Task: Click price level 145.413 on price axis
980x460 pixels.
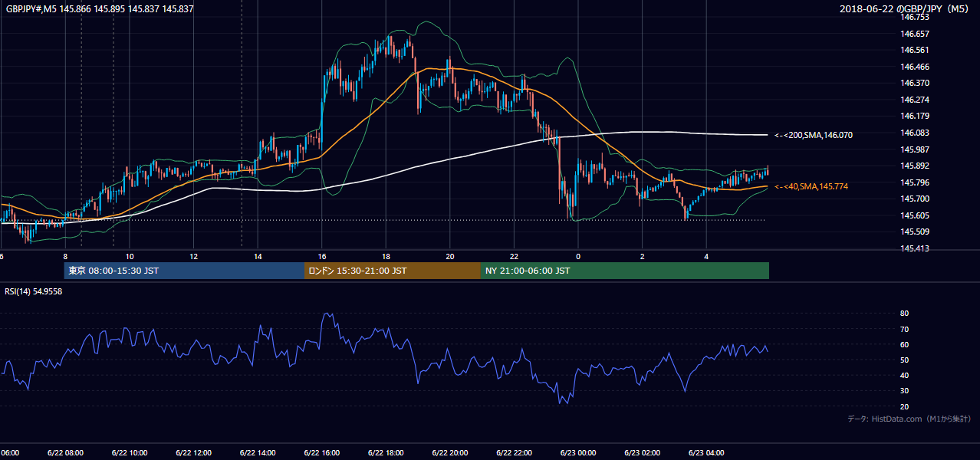Action: [915, 248]
